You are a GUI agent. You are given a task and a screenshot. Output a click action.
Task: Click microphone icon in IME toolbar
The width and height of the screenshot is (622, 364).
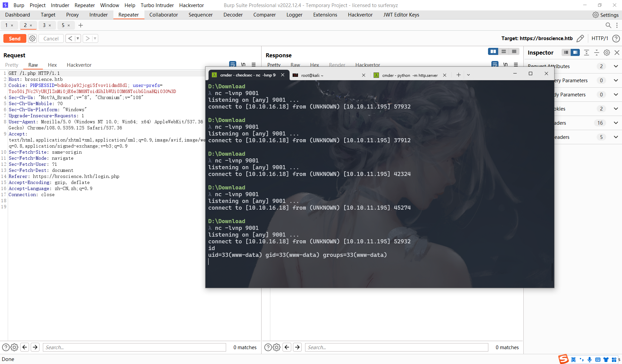tap(589, 360)
